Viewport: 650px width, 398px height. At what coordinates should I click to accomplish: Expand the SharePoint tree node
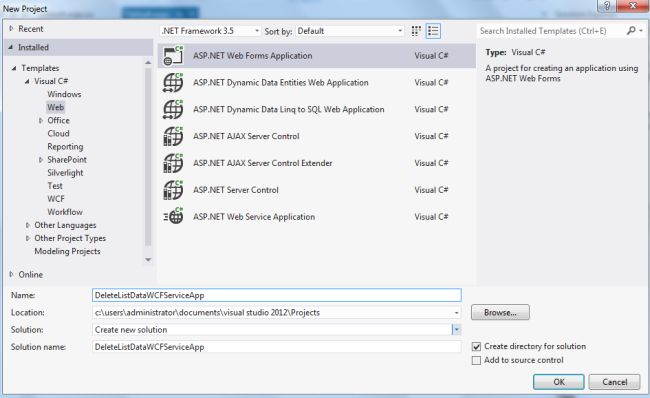tap(41, 160)
